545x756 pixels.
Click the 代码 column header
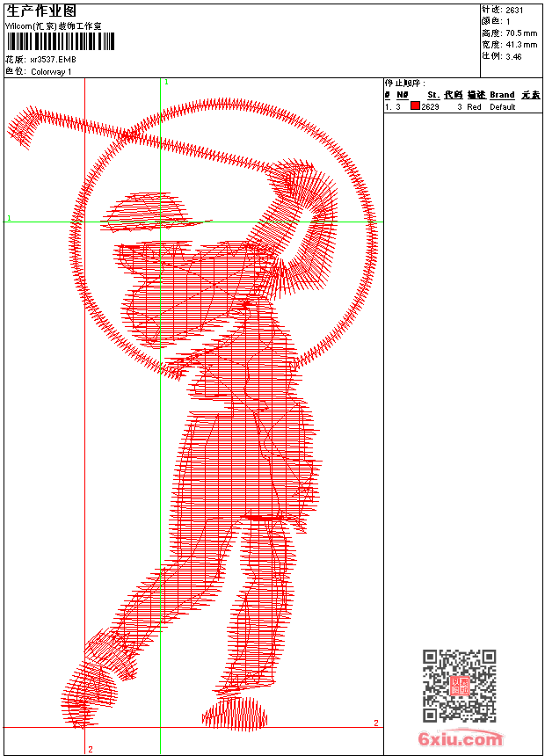[x=454, y=95]
